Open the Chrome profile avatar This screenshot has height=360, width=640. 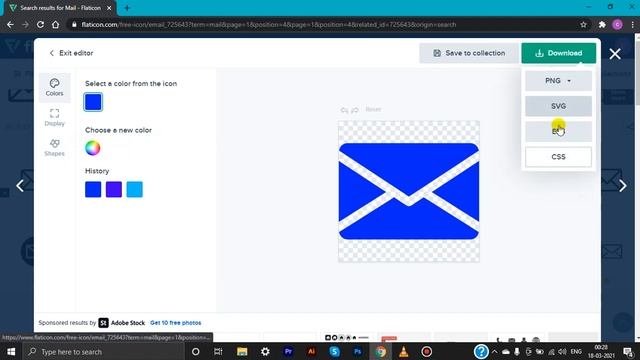(618, 24)
